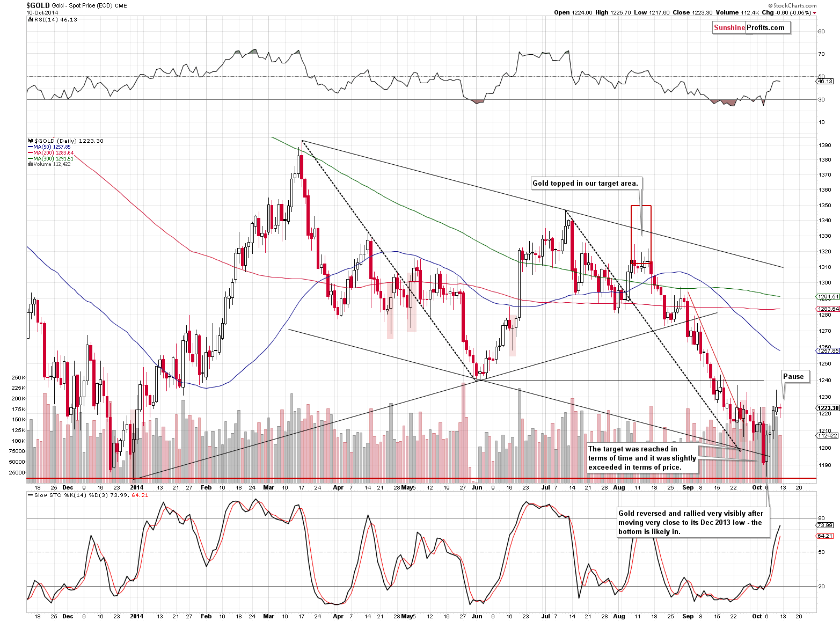This screenshot has height=621, width=840.
Task: Click the 1257.85 MA price tag
Action: [828, 350]
